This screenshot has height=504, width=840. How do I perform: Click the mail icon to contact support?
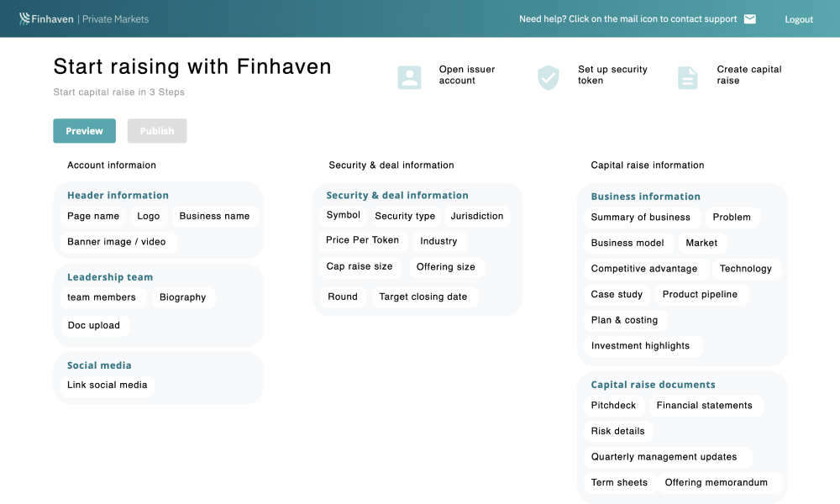point(750,19)
